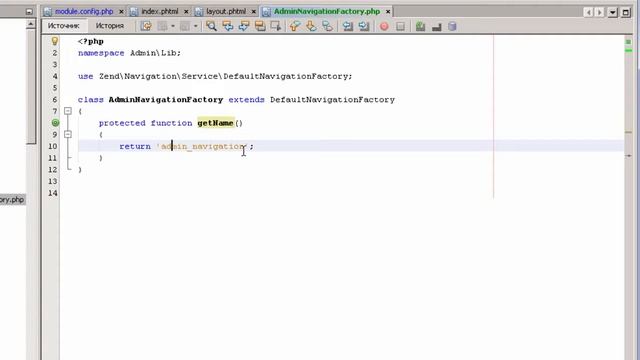The width and height of the screenshot is (640, 360).
Task: Go to next bookmark icon
Action: (311, 26)
